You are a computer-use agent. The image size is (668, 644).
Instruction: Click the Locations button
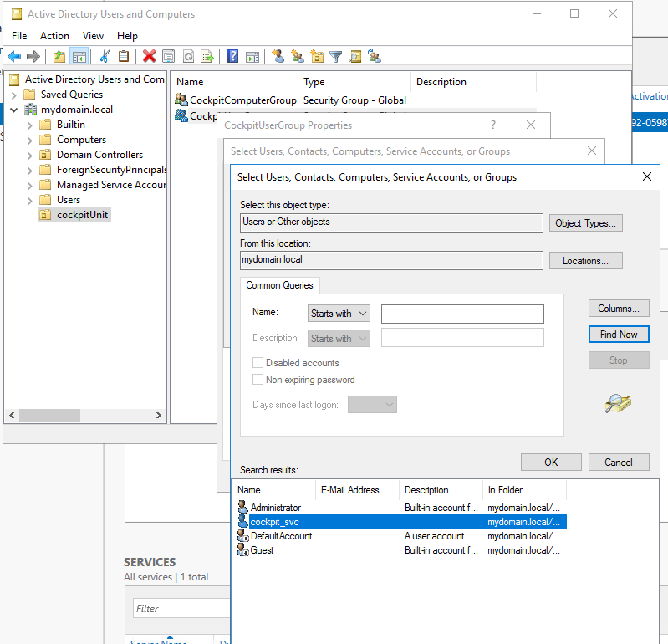pyautogui.click(x=585, y=261)
